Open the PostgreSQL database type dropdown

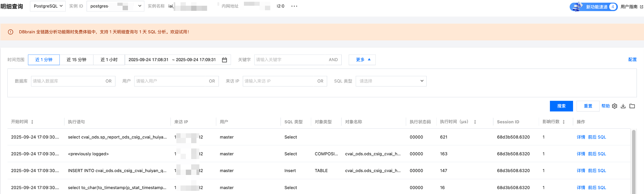pyautogui.click(x=48, y=6)
